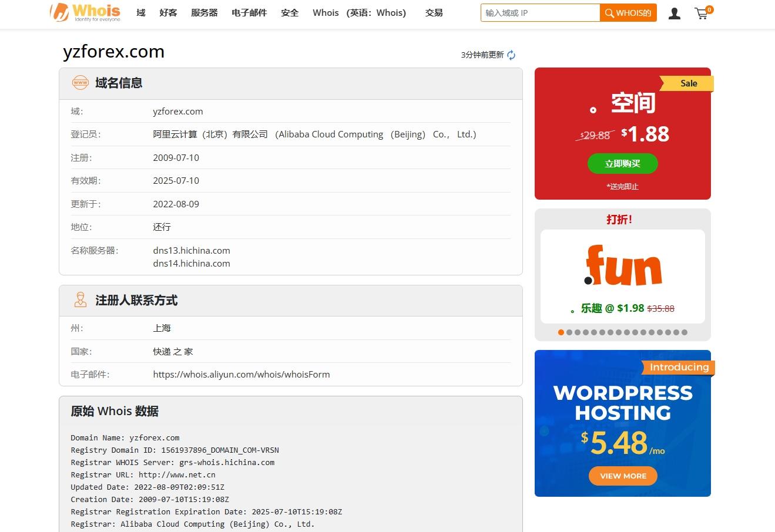Viewport: 775px width, 532px height.
Task: Open the 电子邮件 menu
Action: point(249,12)
